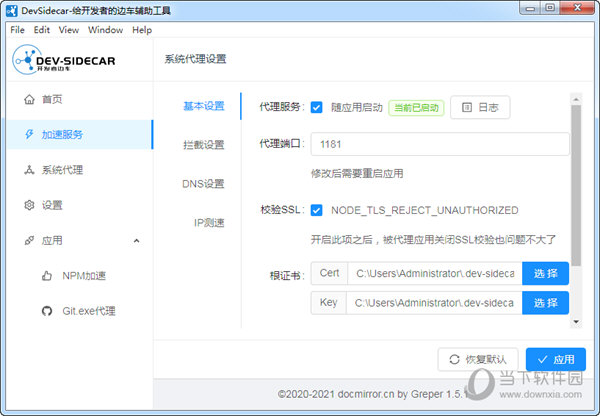
Task: Click the reload icon in 恢复默认 button
Action: (454, 360)
